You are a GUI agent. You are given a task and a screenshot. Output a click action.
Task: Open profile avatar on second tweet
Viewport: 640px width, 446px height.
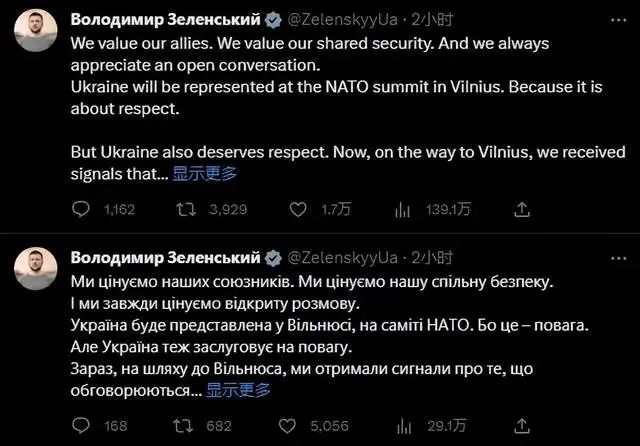tap(36, 267)
